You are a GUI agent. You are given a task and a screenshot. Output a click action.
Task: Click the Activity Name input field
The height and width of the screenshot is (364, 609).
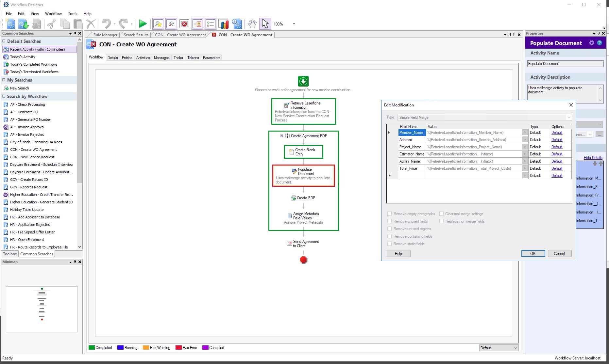click(x=565, y=64)
